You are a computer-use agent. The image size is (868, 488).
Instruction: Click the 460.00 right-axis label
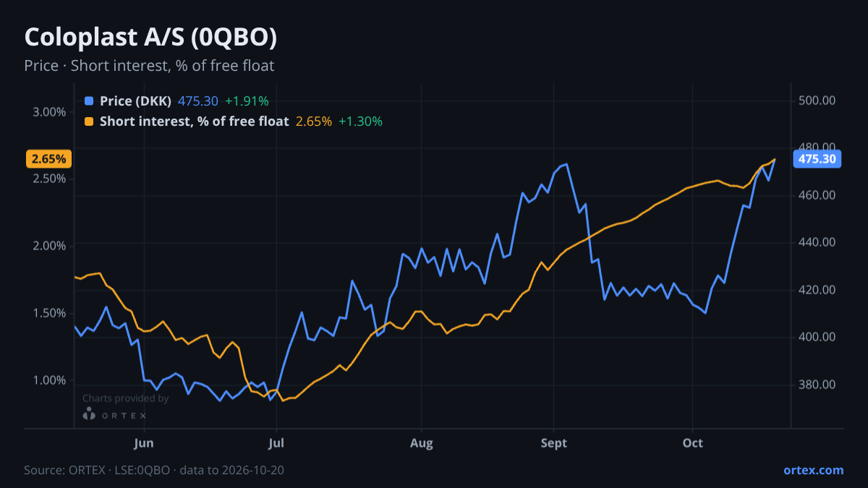click(817, 195)
